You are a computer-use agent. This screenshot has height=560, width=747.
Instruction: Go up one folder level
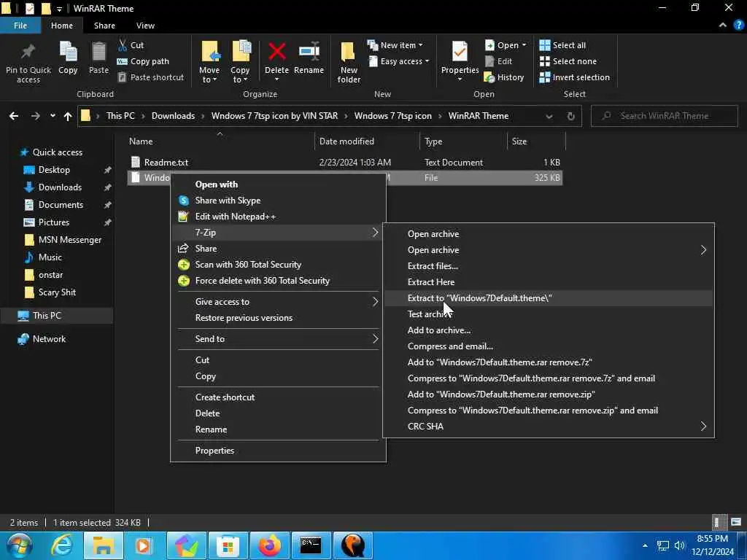[68, 116]
